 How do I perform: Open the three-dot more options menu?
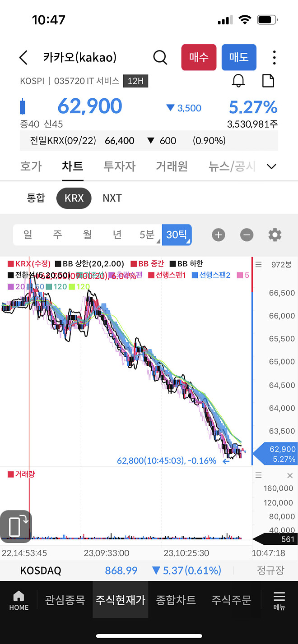tap(274, 57)
